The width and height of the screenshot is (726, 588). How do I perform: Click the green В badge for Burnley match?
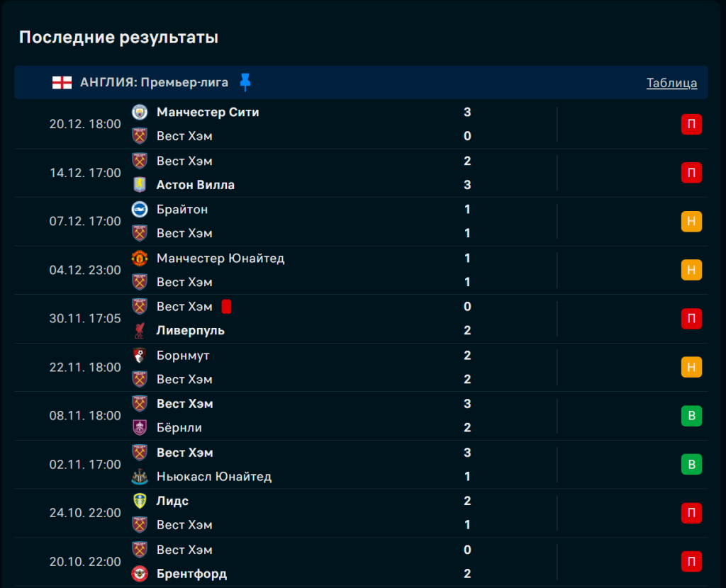691,416
